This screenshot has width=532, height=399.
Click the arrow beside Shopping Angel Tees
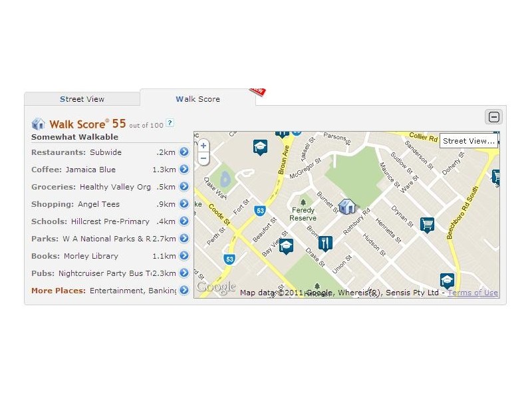coord(184,204)
